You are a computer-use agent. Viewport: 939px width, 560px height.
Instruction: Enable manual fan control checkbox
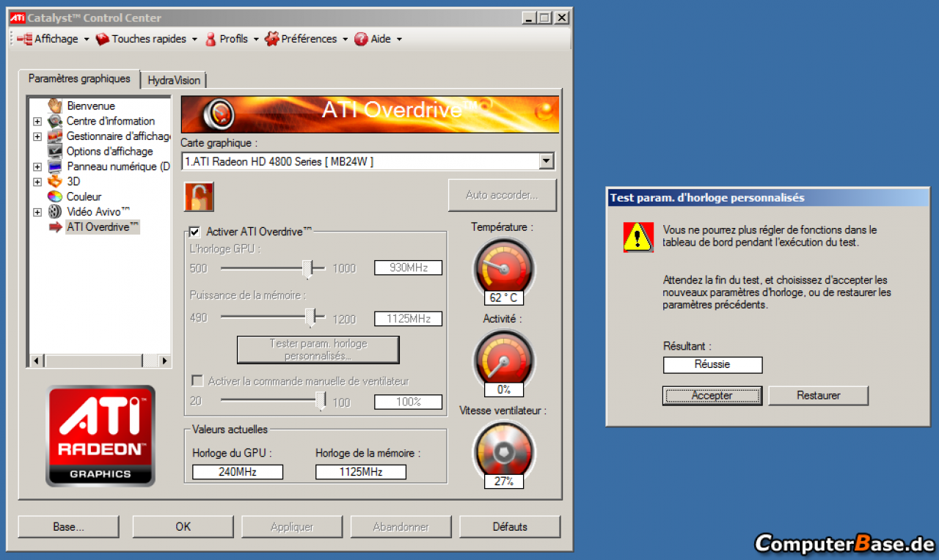[x=197, y=381]
